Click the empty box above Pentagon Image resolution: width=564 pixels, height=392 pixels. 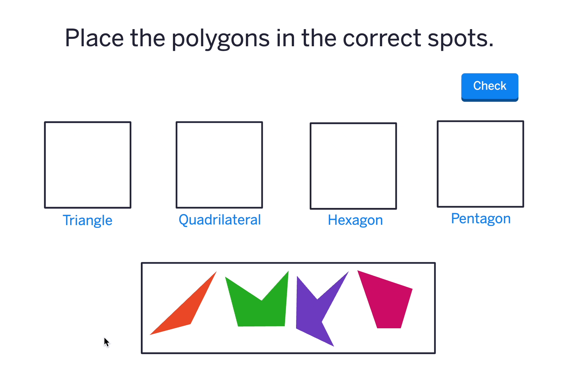point(480,164)
